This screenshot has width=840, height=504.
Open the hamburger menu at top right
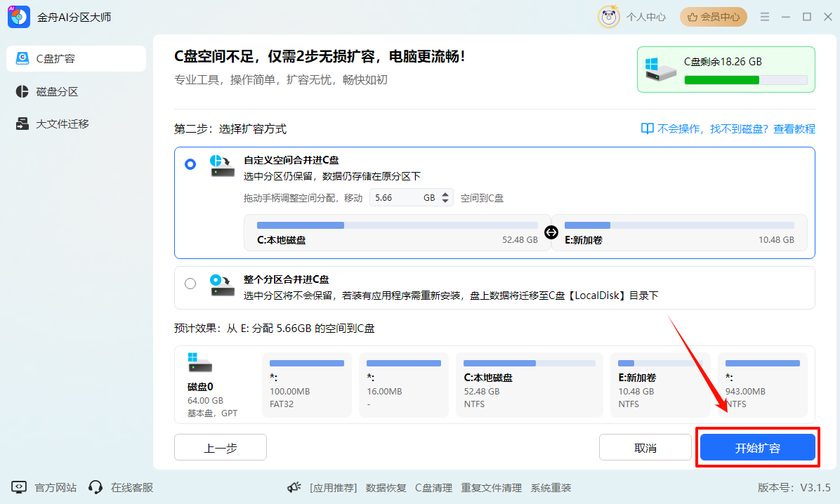[x=764, y=16]
